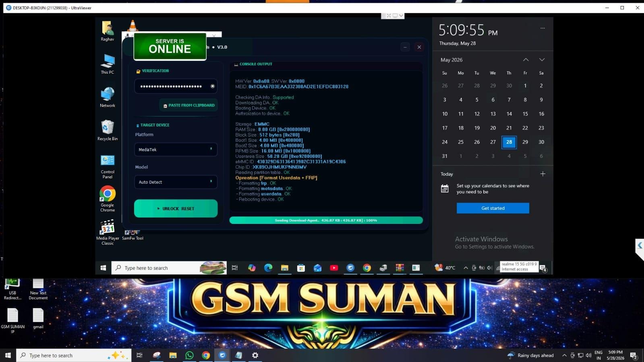Click PASTE FROM CLIPBOARD button
Viewport: 644px width, 362px height.
point(188,105)
